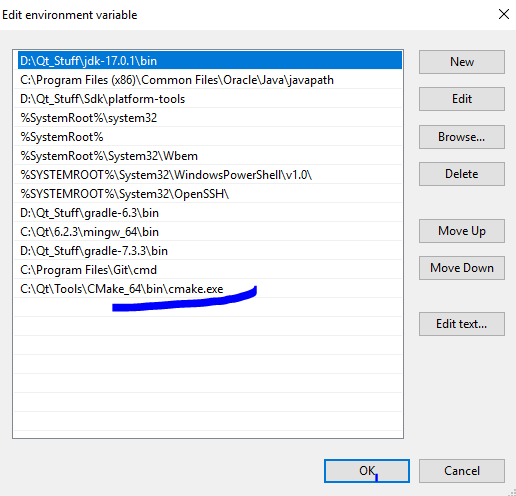Select the jdk-17.0.1\bin path entry
Viewport: 516px width, 496px height.
(210, 61)
